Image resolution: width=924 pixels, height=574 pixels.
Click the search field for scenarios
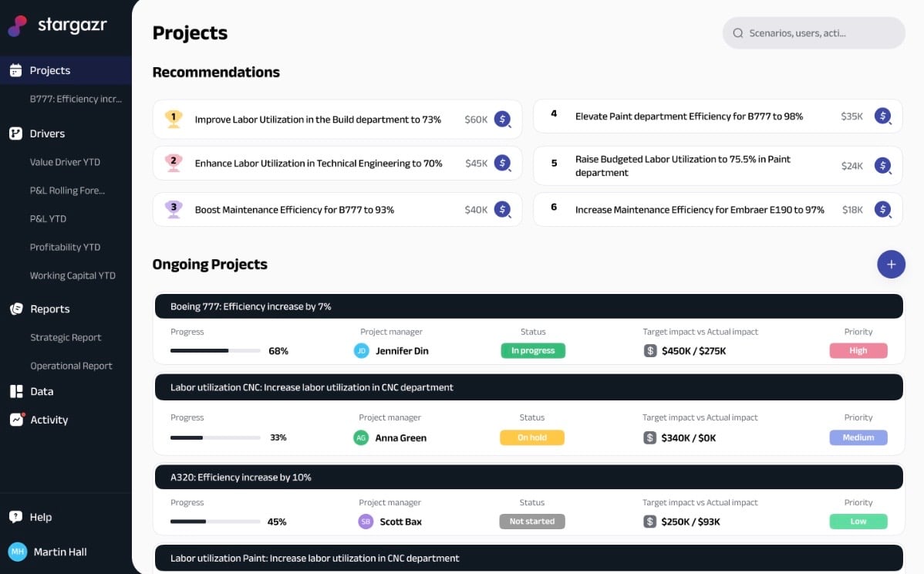click(814, 33)
